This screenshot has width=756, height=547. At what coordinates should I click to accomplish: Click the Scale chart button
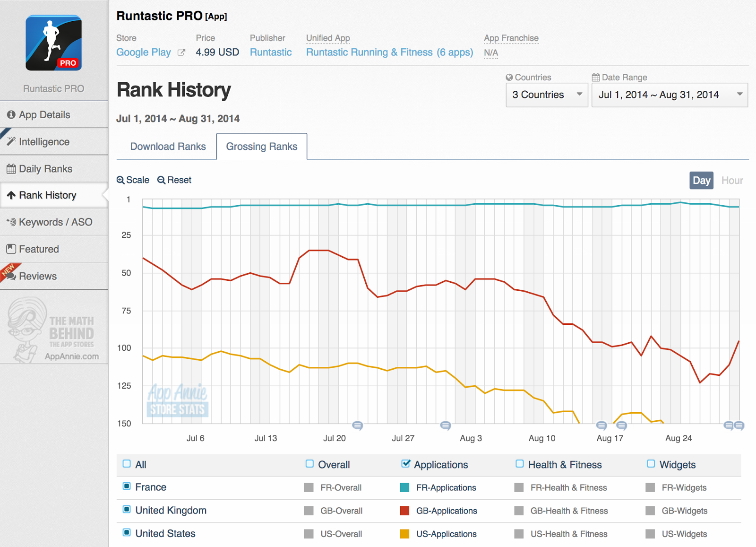[133, 180]
